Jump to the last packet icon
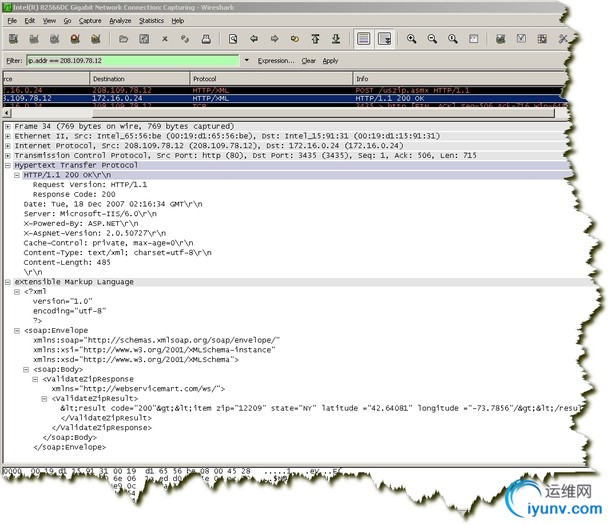 [x=336, y=39]
